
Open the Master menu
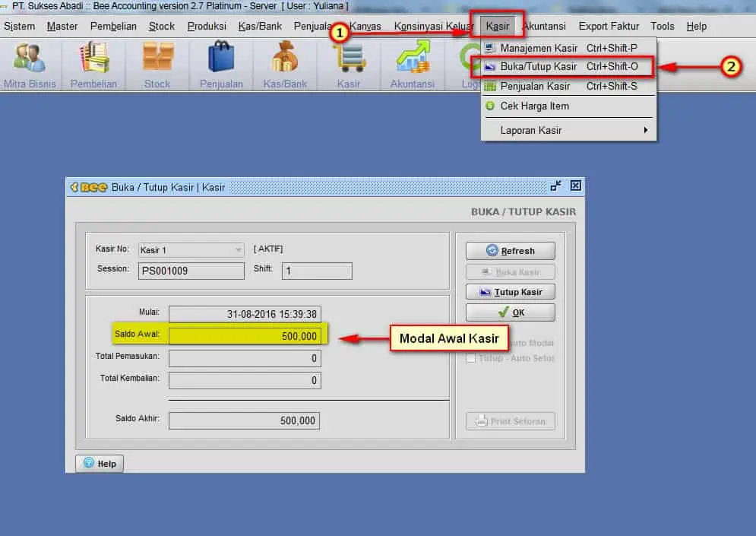coord(62,26)
